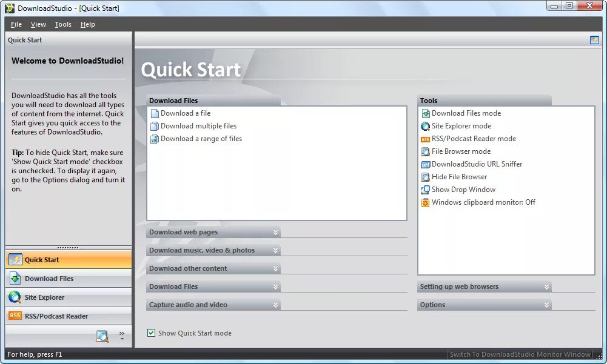The height and width of the screenshot is (364, 607).
Task: Collapse the expanded Download Files section header
Action: tap(213, 101)
